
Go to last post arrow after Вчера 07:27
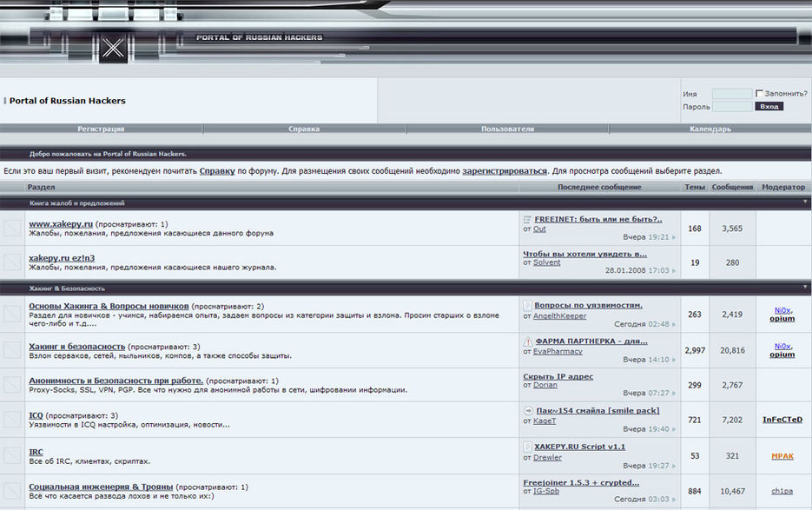[674, 394]
